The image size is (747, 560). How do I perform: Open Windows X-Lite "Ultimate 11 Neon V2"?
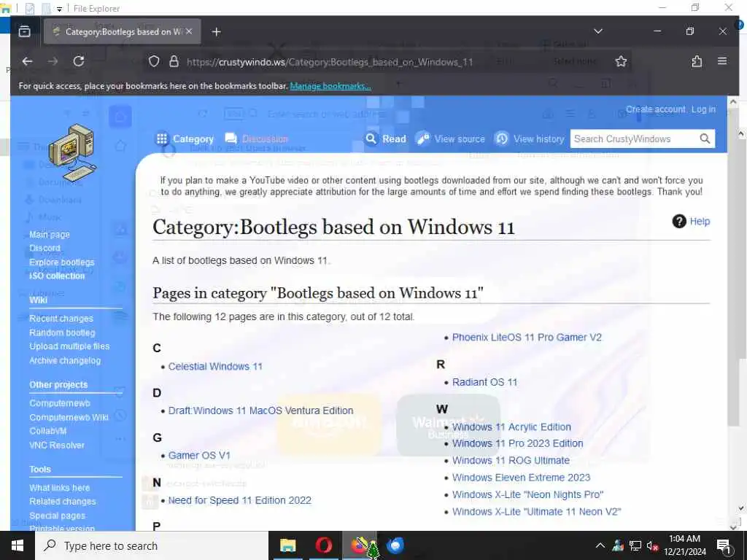[x=536, y=512]
